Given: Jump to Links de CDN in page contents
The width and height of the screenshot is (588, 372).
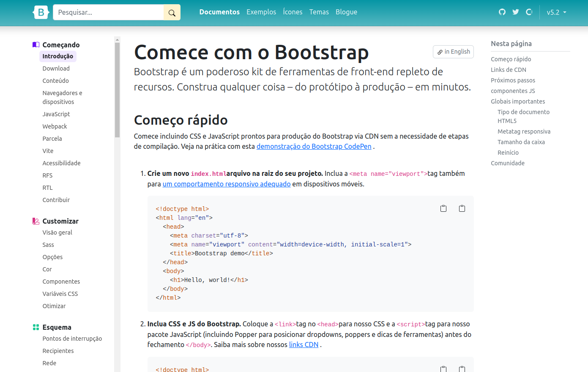Looking at the screenshot, I should click(508, 70).
